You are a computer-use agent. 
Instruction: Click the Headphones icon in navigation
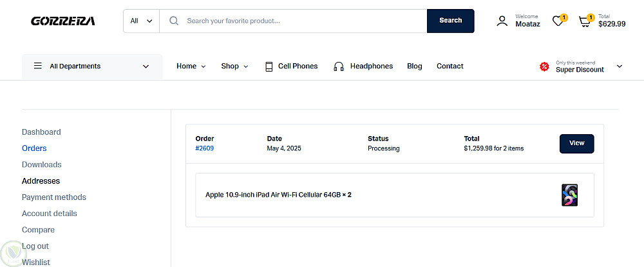coord(339,66)
